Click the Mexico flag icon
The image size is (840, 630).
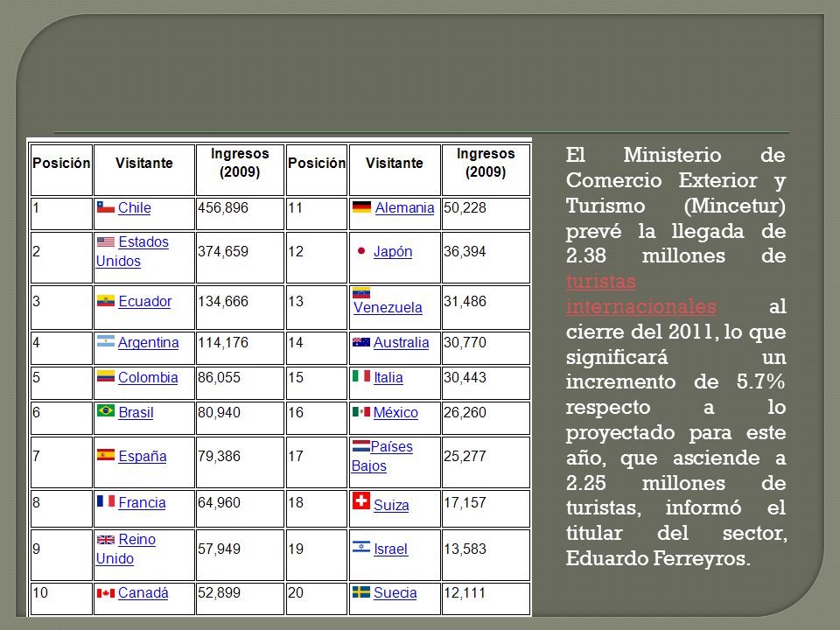(x=361, y=411)
